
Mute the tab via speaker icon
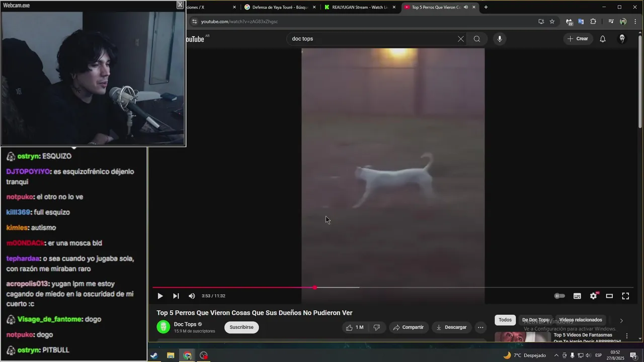(465, 7)
